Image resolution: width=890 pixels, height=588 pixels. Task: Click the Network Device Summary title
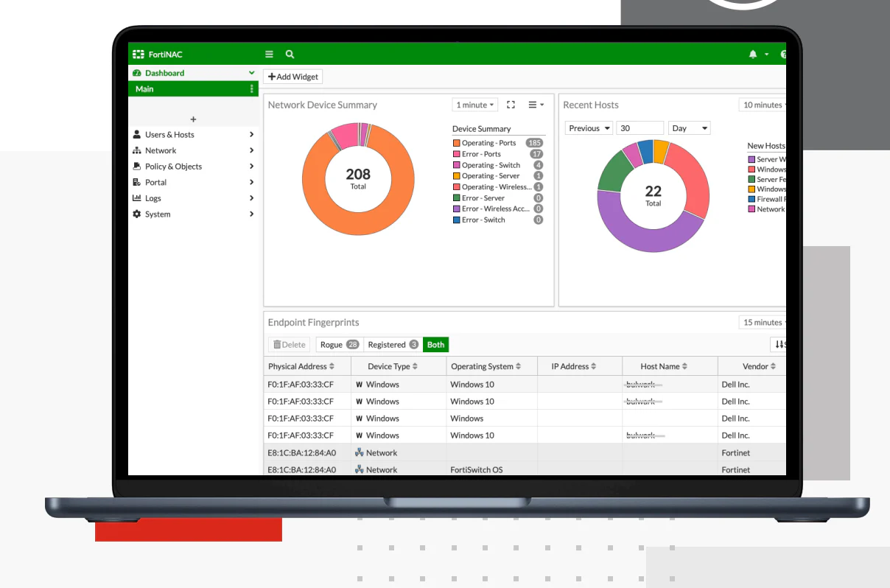(323, 105)
